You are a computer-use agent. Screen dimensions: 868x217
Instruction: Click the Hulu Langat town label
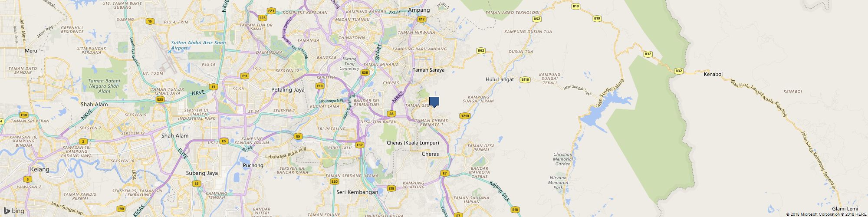500,79
